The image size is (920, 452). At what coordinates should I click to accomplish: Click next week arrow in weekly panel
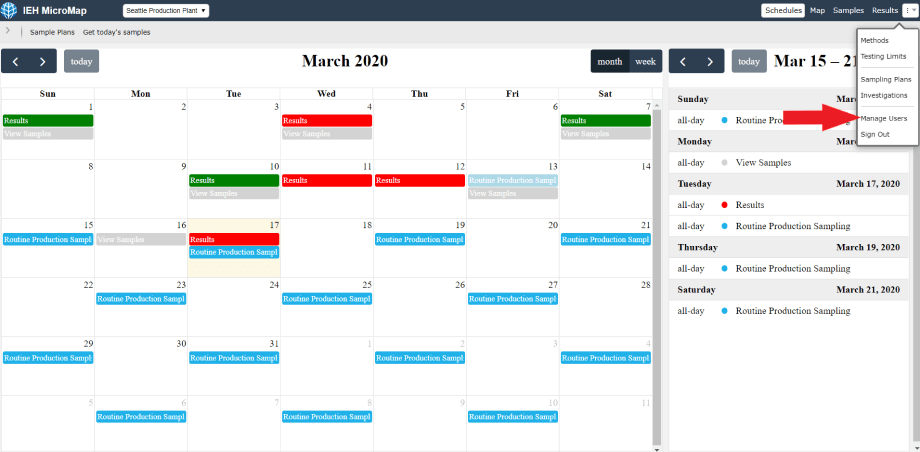click(709, 61)
